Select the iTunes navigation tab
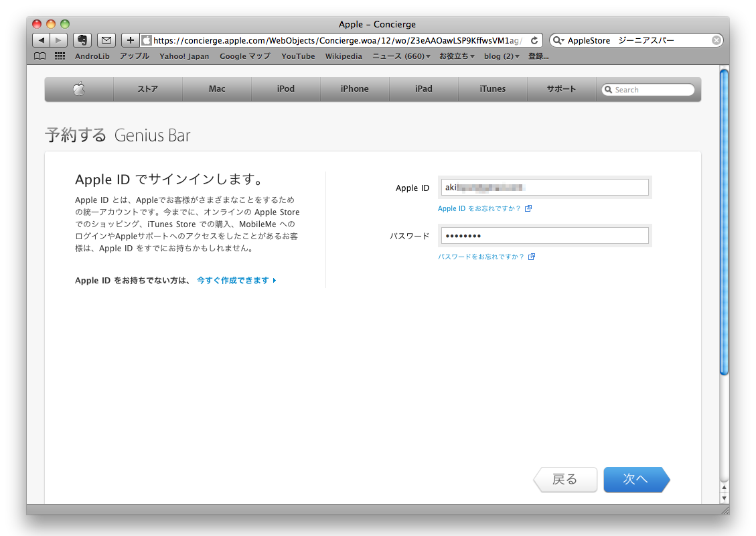756x536 pixels. 493,88
